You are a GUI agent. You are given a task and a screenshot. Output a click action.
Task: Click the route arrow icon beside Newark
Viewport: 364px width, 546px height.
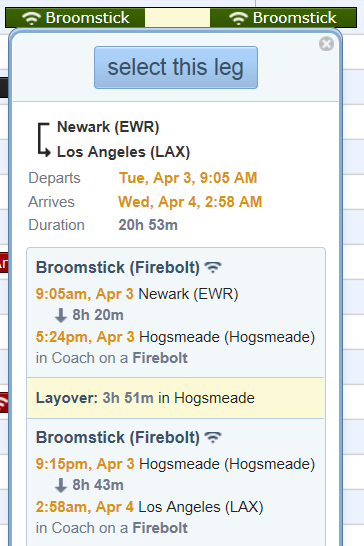[x=44, y=139]
